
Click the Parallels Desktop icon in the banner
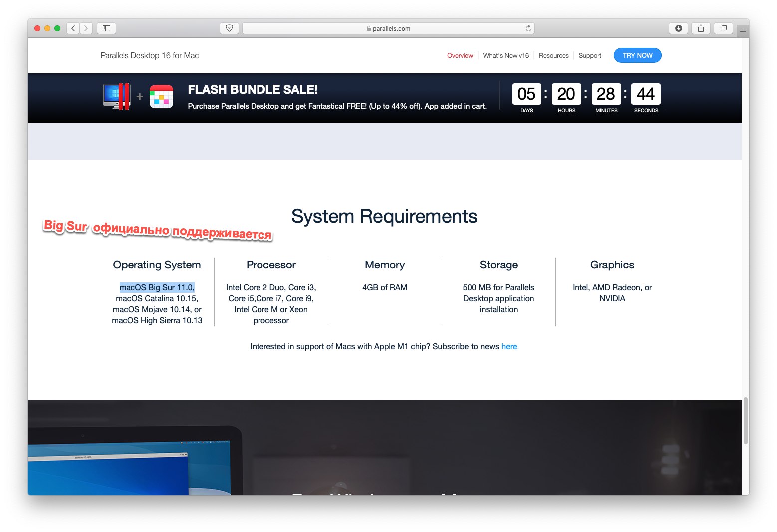tap(117, 97)
